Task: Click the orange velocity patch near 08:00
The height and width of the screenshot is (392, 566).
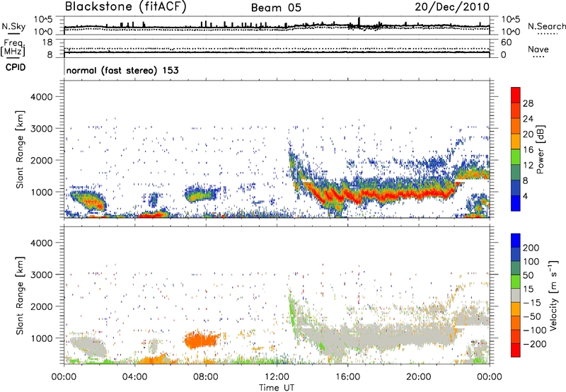Action: tap(201, 340)
